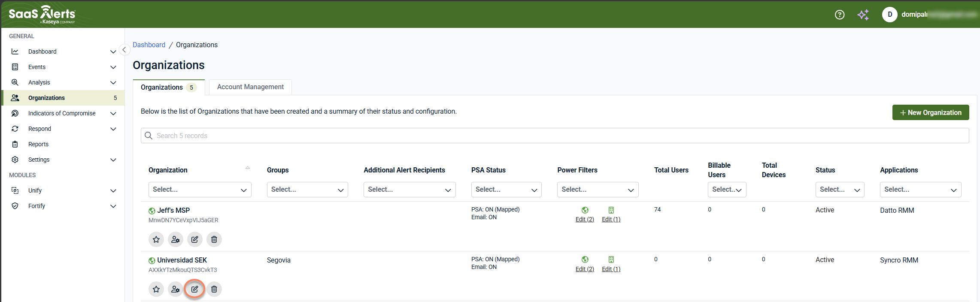The height and width of the screenshot is (302, 980).
Task: Click Edit (2) link for Jeff's MSP
Action: tap(585, 219)
